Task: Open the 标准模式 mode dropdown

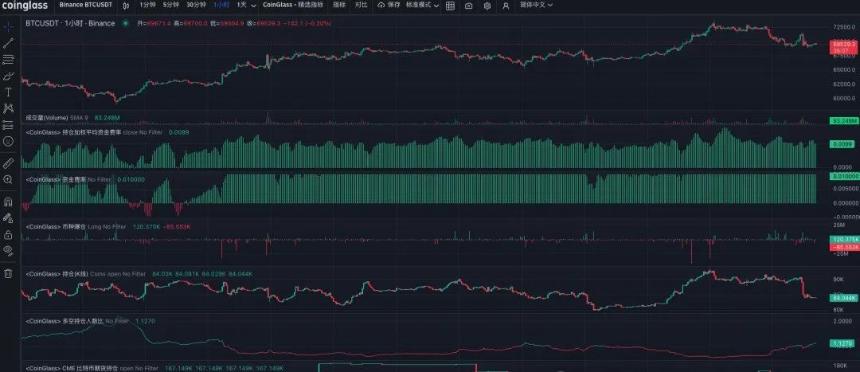Action: pyautogui.click(x=422, y=5)
